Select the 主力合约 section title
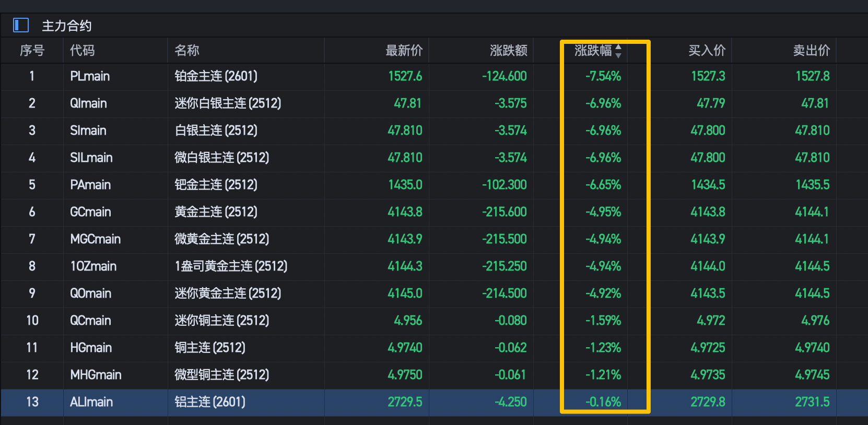Image resolution: width=868 pixels, height=425 pixels. click(67, 26)
